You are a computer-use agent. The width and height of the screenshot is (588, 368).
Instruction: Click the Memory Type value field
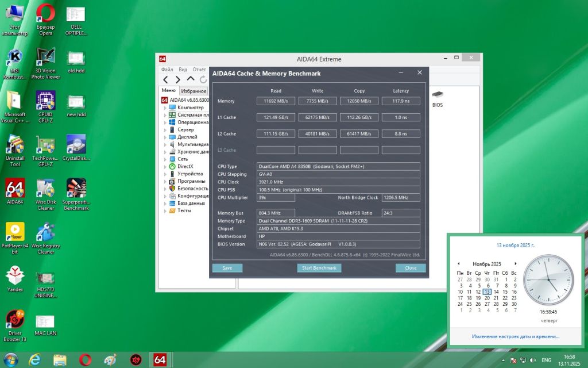click(338, 221)
